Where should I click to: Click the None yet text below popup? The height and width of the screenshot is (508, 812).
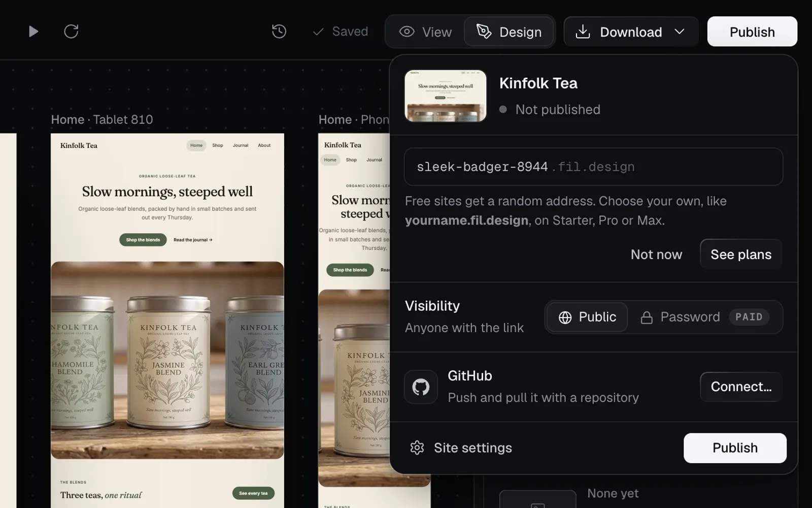[613, 493]
